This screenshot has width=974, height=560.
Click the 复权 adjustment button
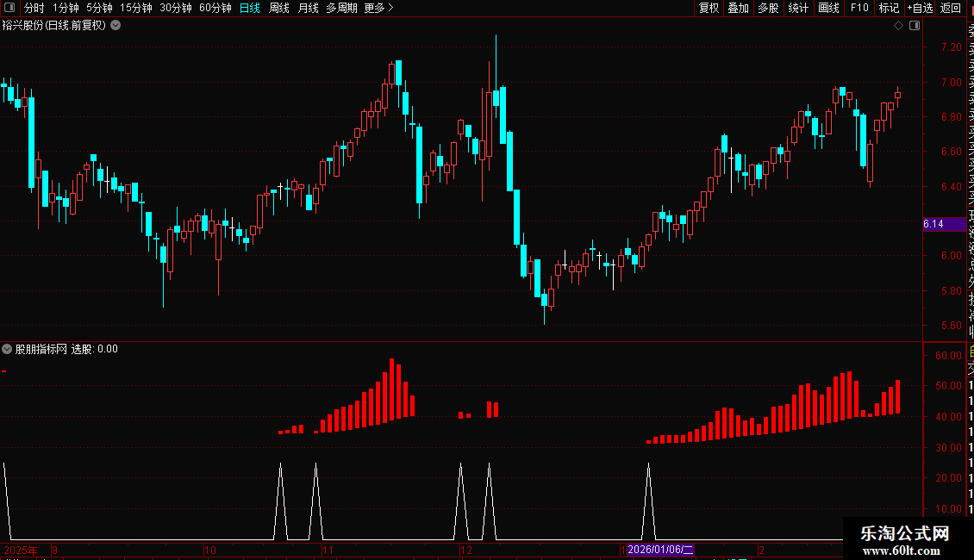[x=709, y=8]
